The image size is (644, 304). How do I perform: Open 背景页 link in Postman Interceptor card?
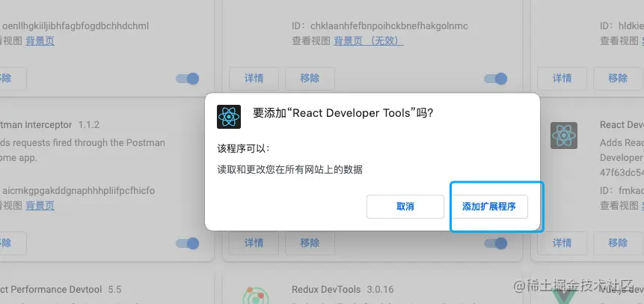[x=40, y=205]
